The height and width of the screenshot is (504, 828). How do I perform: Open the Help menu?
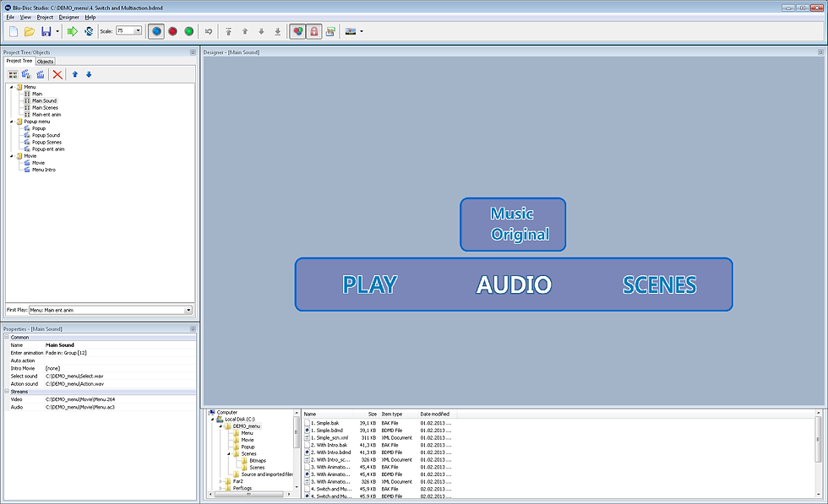(x=90, y=18)
